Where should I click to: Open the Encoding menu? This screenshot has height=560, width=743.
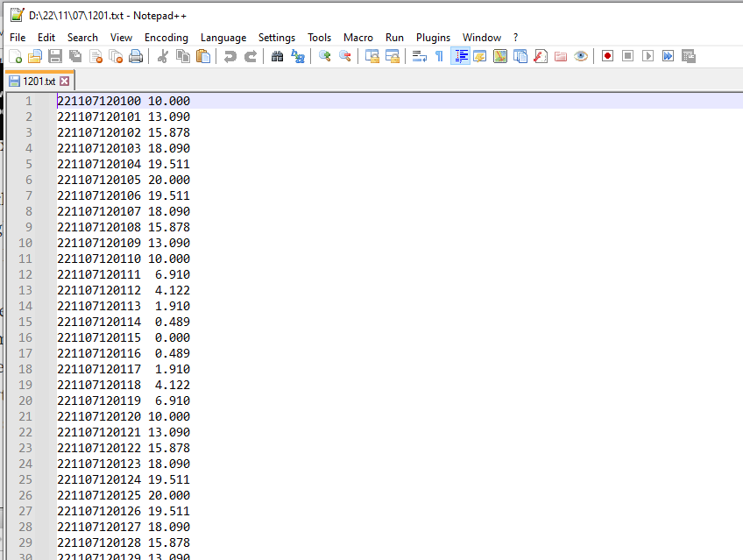(166, 38)
